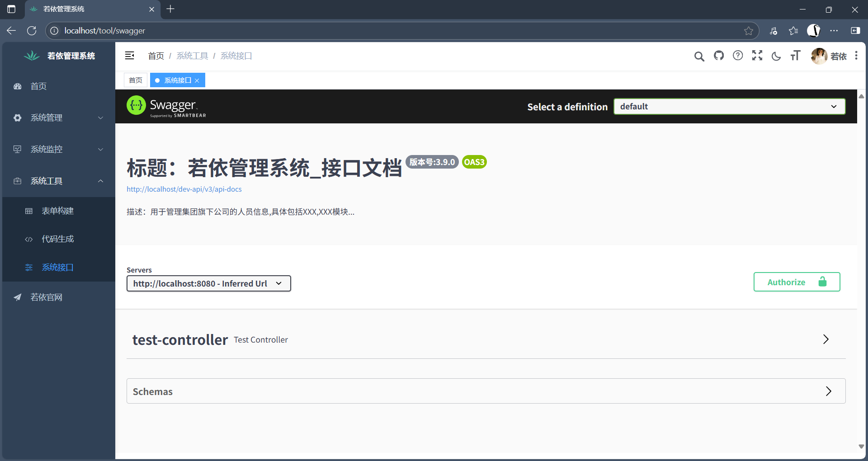Toggle dark mode moon icon

[x=776, y=56]
